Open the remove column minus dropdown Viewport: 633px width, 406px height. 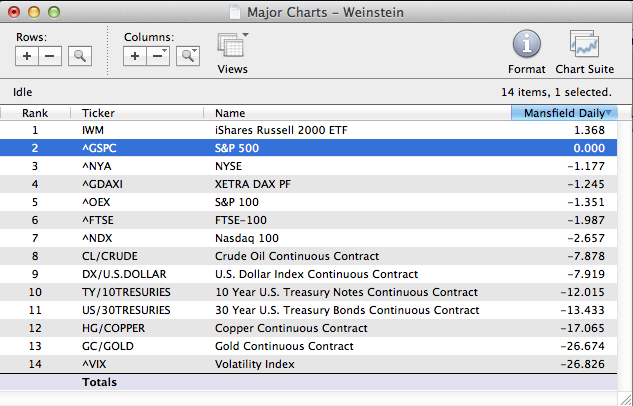click(x=158, y=57)
